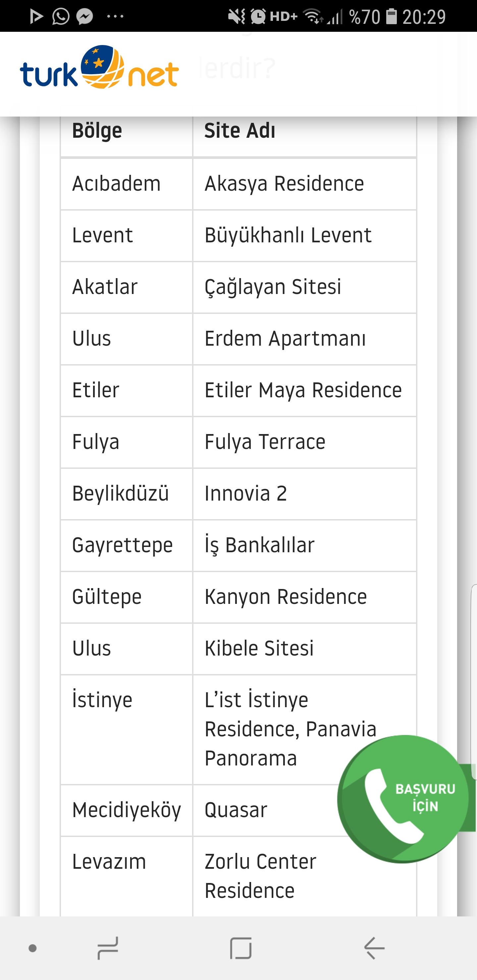Tap the Innovia 2 site name
Viewport: 477px width, 980px height.
coord(245,493)
